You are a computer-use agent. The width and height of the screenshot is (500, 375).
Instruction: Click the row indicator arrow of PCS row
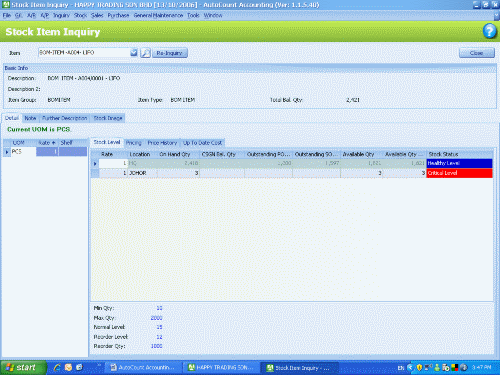pyautogui.click(x=7, y=152)
